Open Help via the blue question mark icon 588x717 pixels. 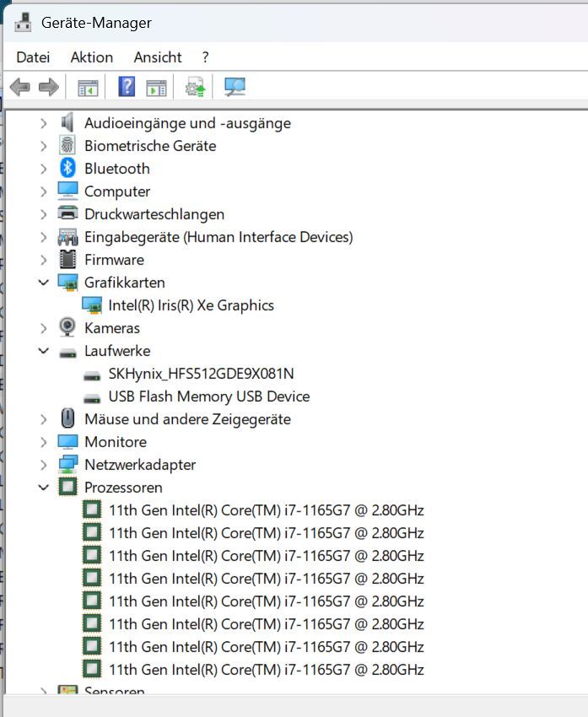[127, 87]
